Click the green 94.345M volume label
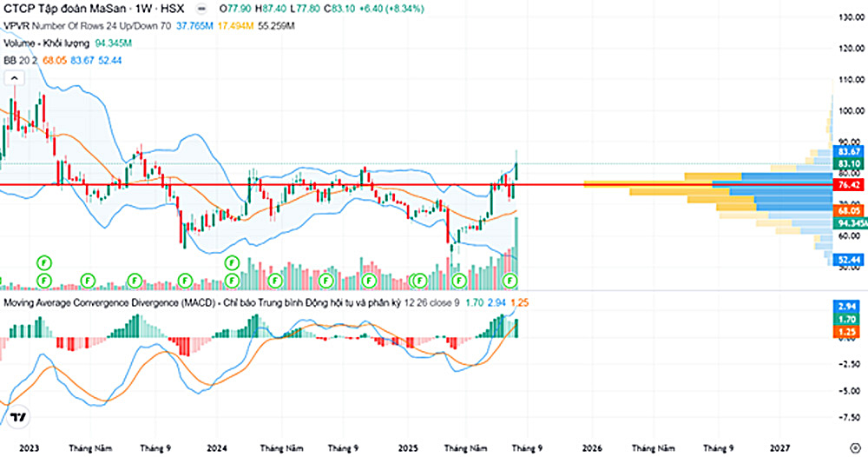 click(850, 223)
